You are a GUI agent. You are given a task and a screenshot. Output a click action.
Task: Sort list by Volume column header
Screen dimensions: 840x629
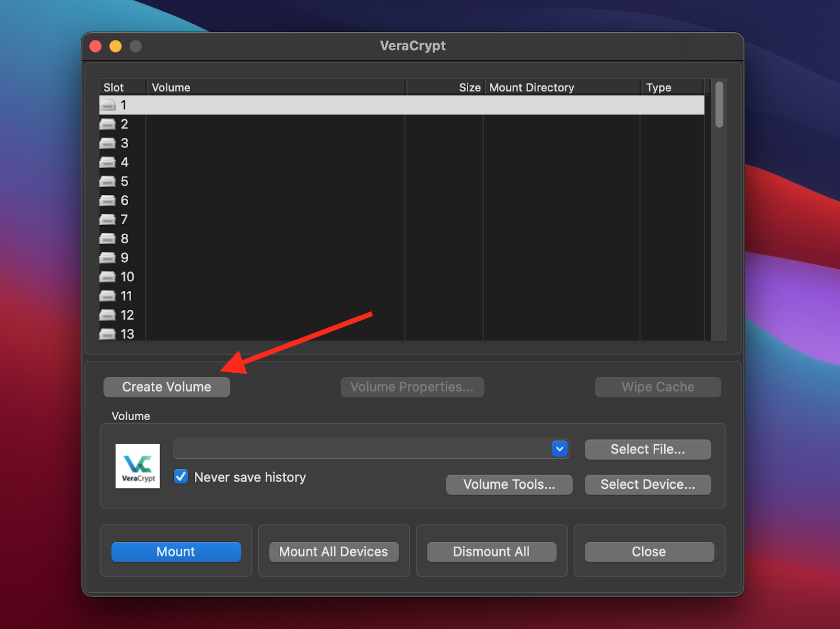point(277,87)
